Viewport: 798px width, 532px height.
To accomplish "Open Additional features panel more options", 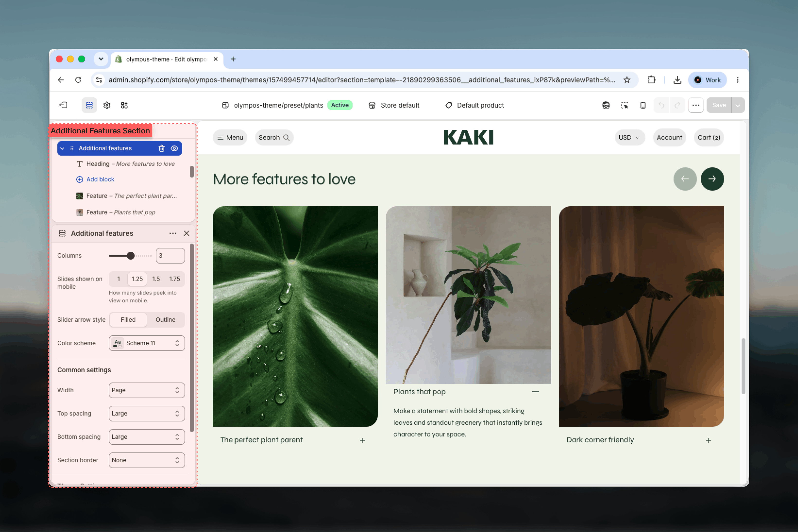I will tap(173, 233).
